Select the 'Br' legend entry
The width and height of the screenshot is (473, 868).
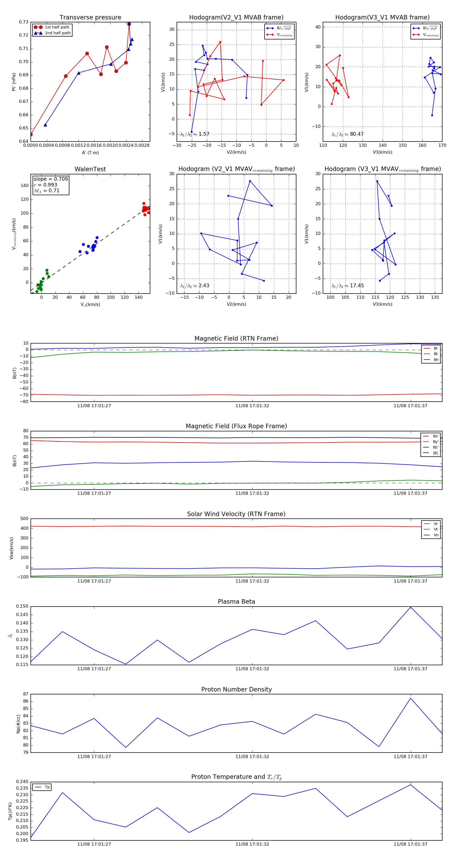click(x=431, y=349)
